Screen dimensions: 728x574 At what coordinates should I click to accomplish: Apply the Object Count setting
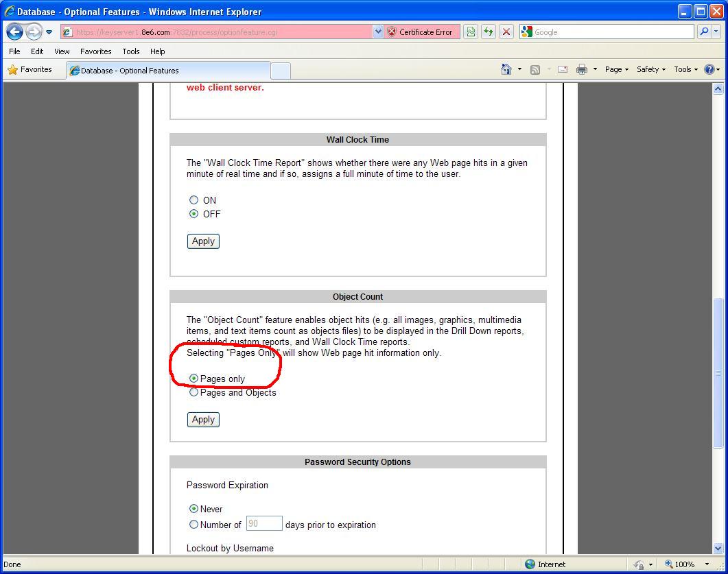[x=203, y=420]
